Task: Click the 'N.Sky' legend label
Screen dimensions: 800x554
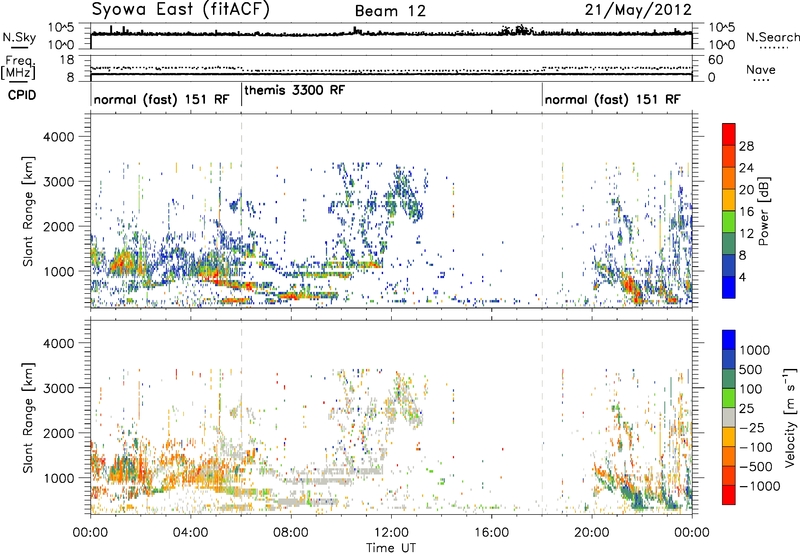Action: click(x=19, y=37)
